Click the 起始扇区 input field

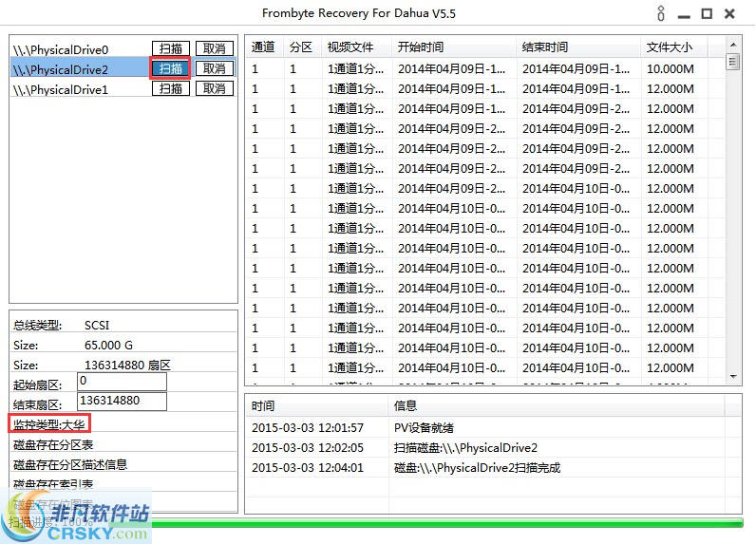point(122,381)
